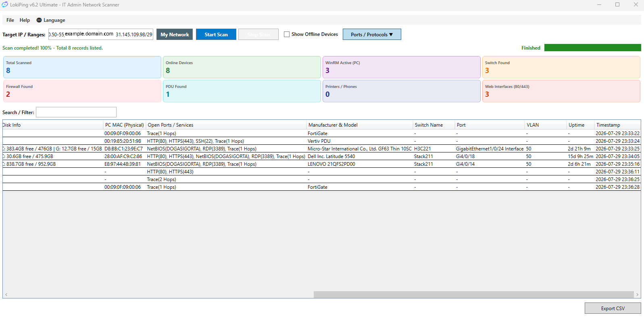Sort by Open Ports / Services column header

pos(226,125)
